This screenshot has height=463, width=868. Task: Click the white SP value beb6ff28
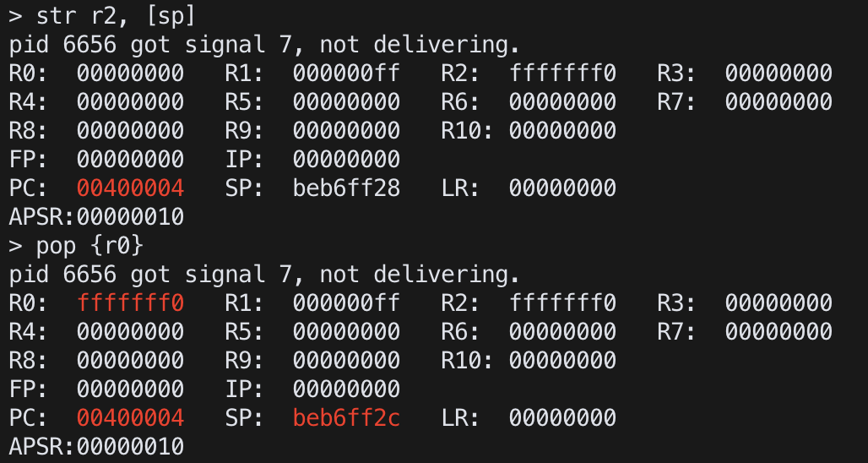point(346,188)
